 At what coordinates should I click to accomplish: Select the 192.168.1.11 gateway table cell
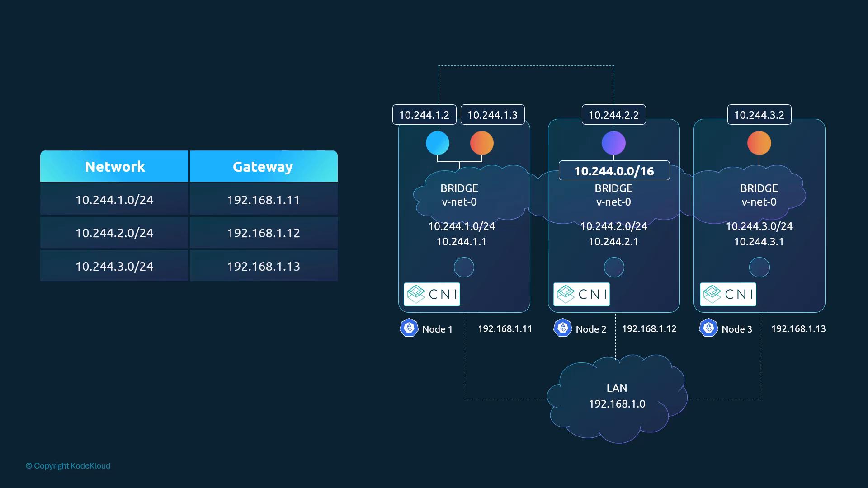tap(264, 200)
